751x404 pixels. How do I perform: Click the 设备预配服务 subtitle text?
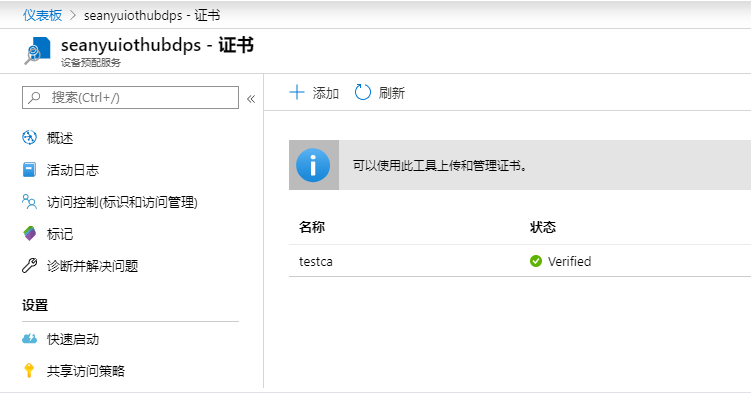[91, 63]
